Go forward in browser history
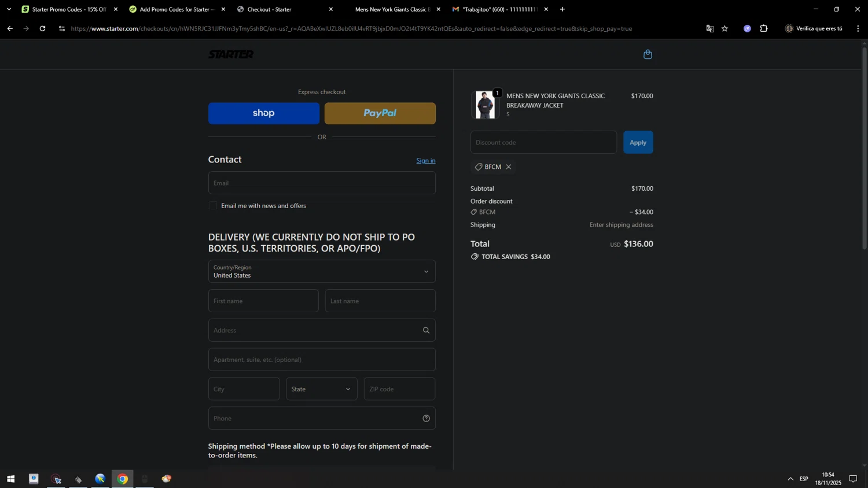Screen dimensions: 868x488 (x=26, y=28)
